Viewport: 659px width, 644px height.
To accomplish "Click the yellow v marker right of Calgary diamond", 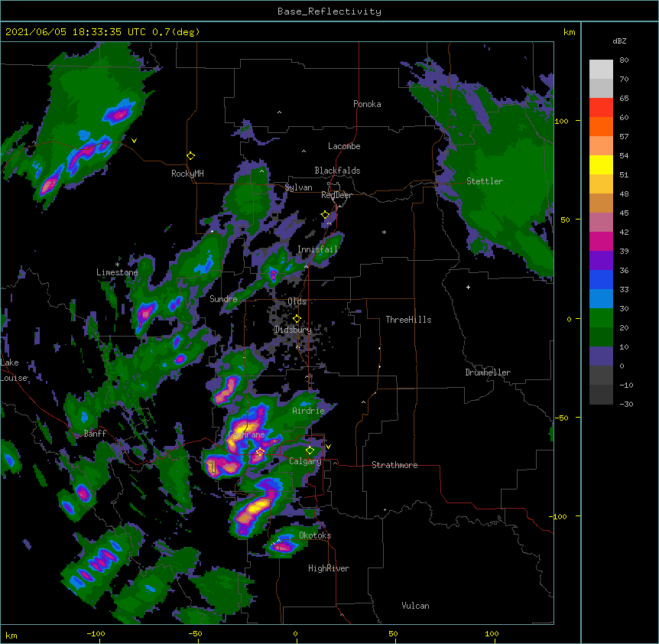I will click(328, 447).
